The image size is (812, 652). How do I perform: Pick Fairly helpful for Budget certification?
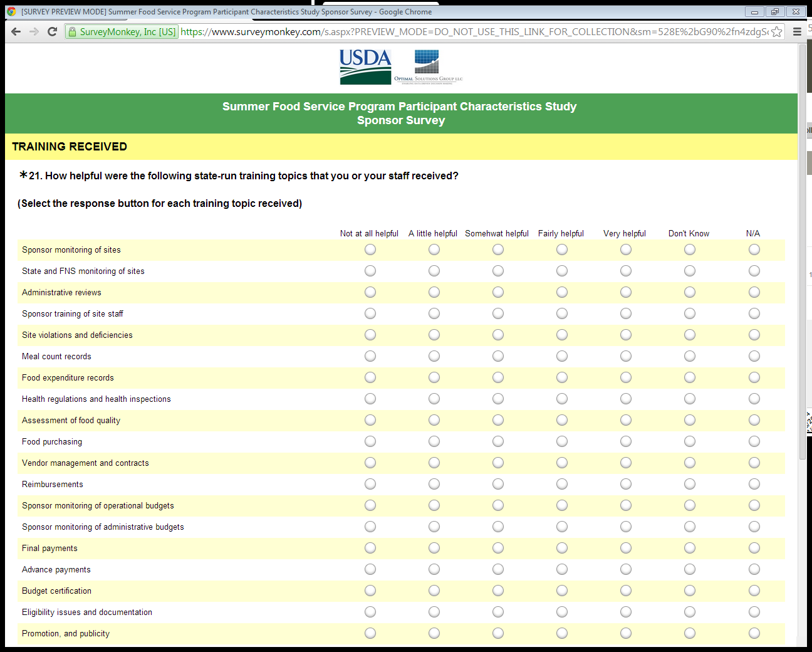[x=562, y=591]
